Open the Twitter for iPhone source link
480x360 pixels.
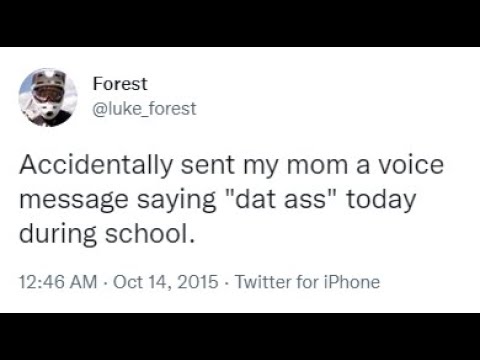[307, 282]
